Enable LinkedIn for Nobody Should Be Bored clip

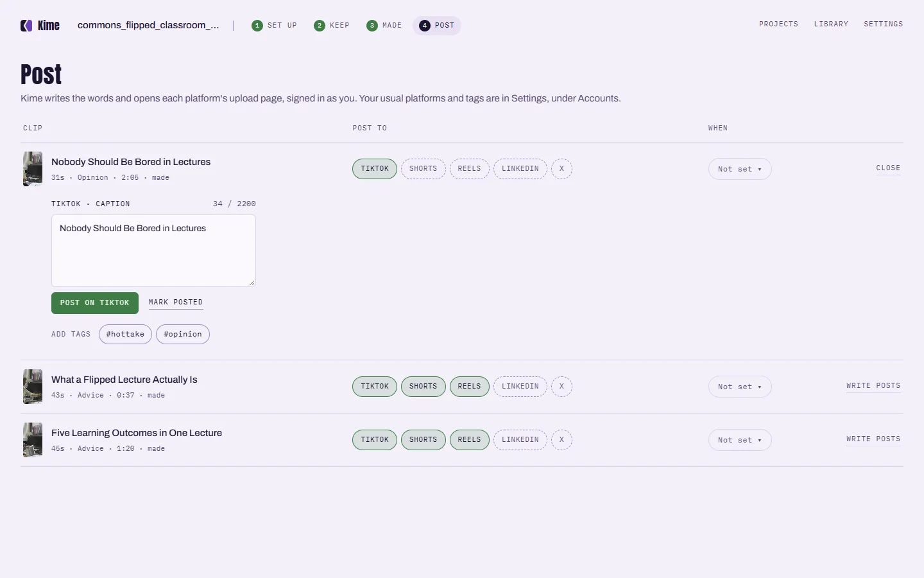point(520,169)
